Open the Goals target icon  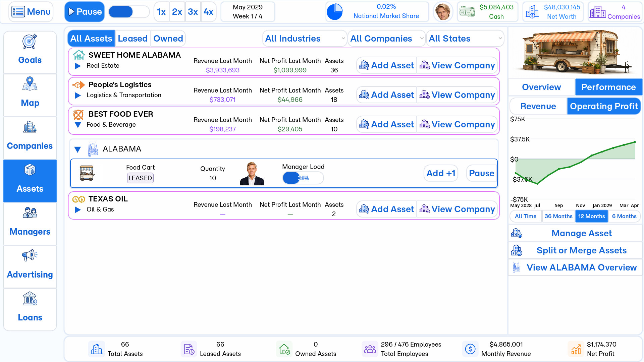30,42
